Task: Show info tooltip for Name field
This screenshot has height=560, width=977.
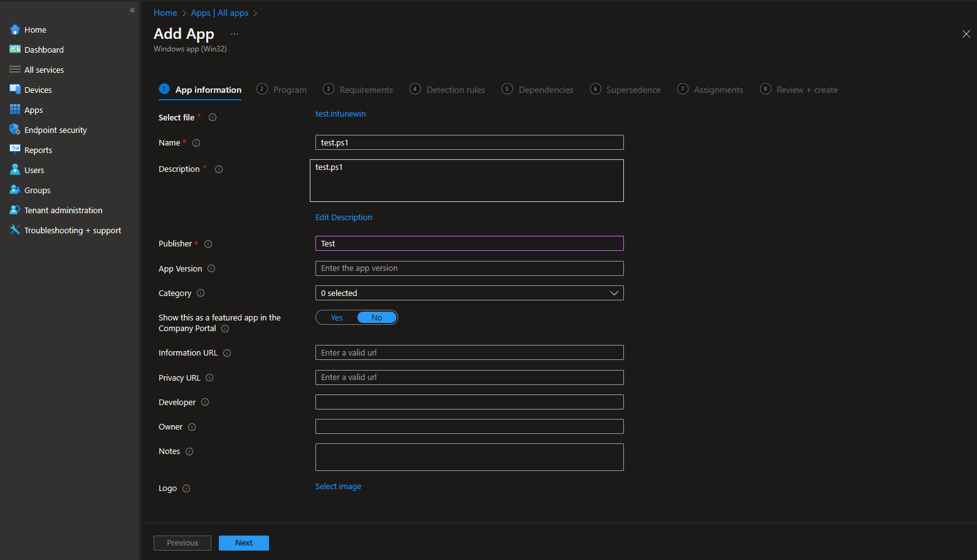Action: click(x=196, y=143)
